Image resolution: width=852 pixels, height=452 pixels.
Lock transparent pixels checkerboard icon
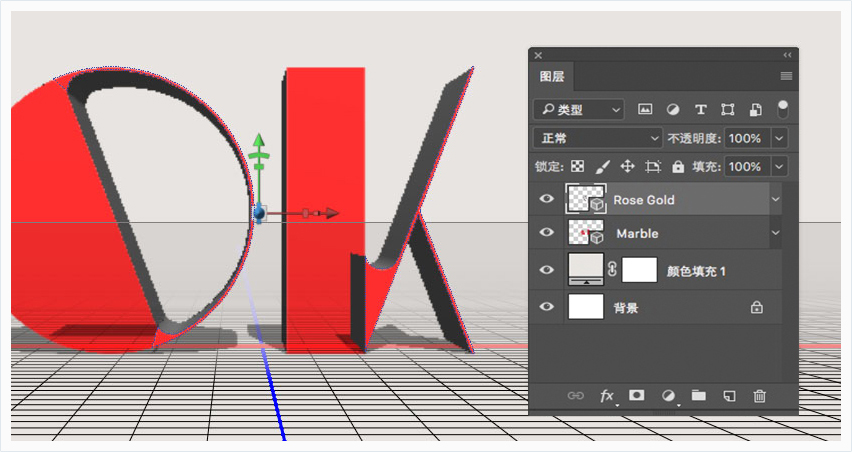578,166
